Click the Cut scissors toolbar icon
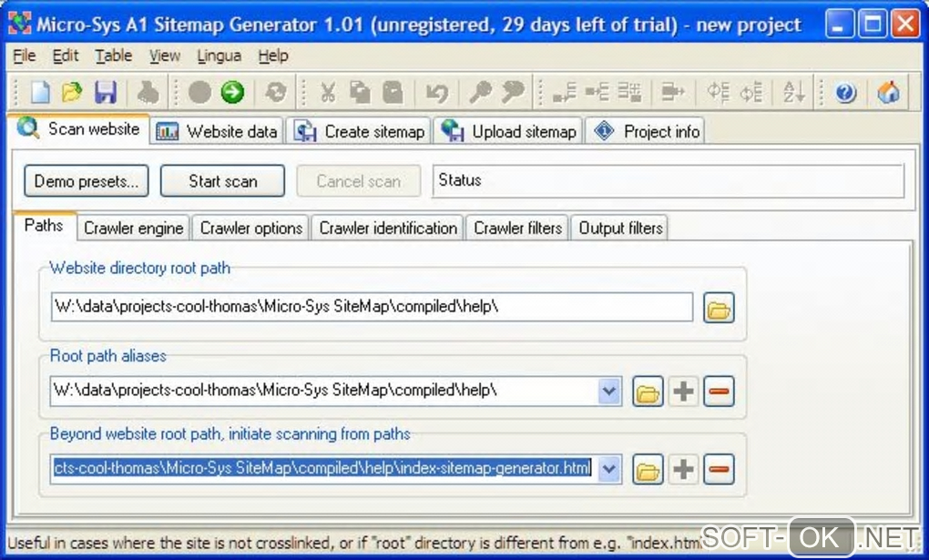929x560 pixels. click(328, 93)
